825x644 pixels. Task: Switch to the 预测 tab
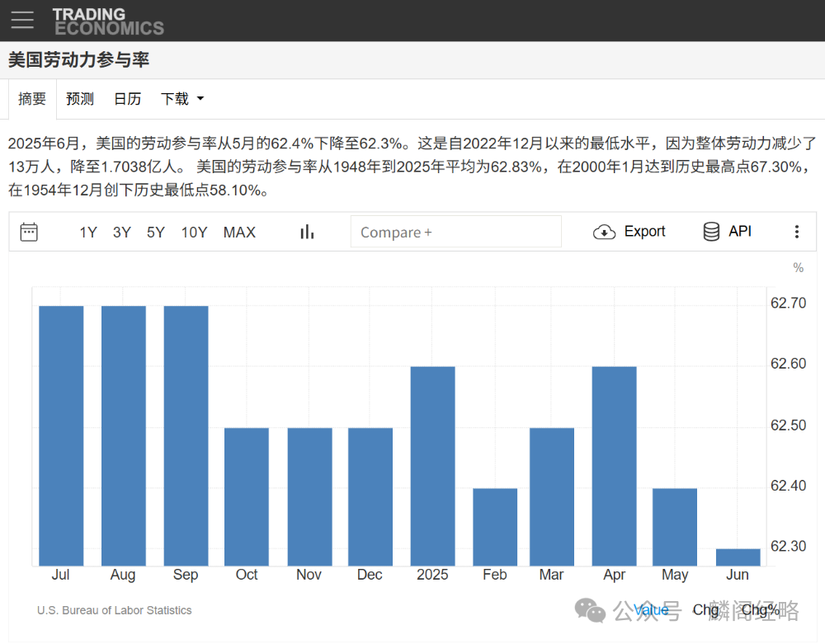(79, 98)
